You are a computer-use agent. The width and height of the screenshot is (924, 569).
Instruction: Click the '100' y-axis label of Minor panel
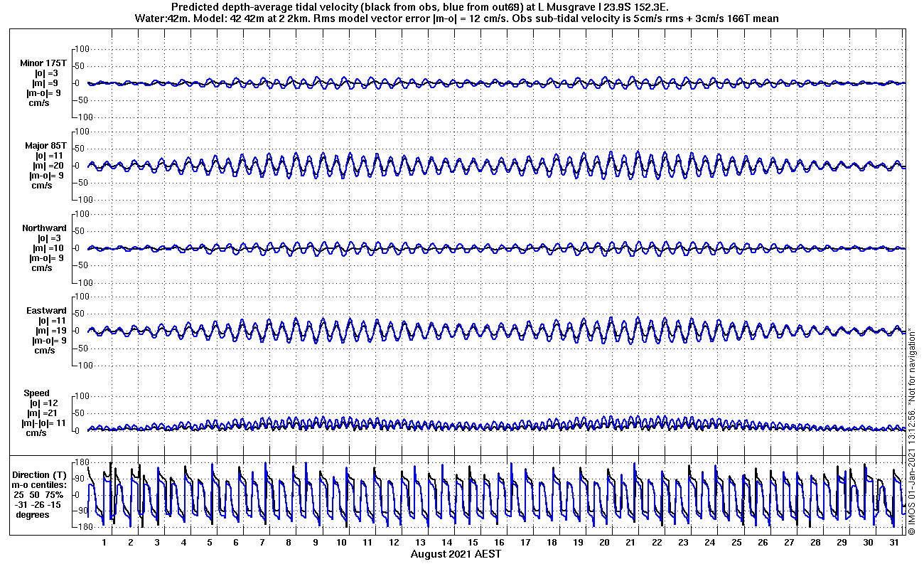coord(81,49)
